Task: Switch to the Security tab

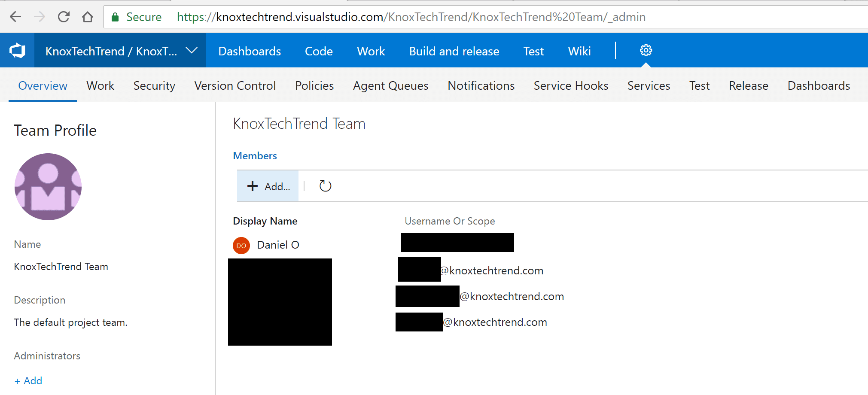Action: [x=154, y=85]
